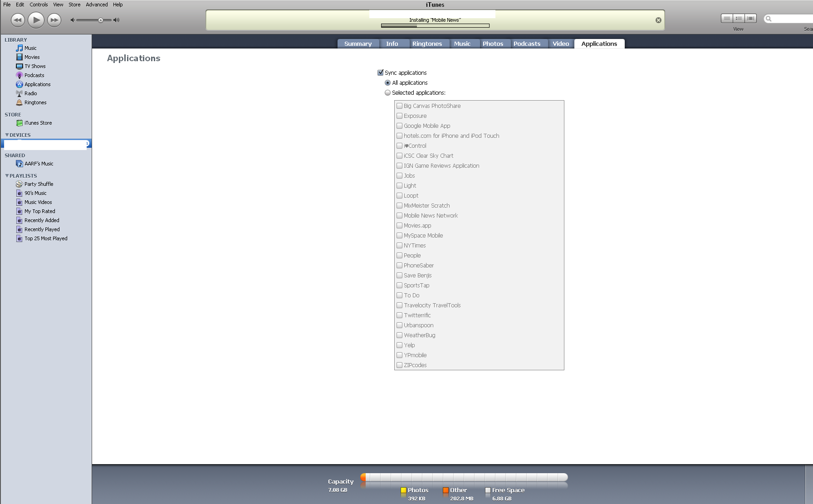Open Music Videos smart playlist icon

click(19, 202)
